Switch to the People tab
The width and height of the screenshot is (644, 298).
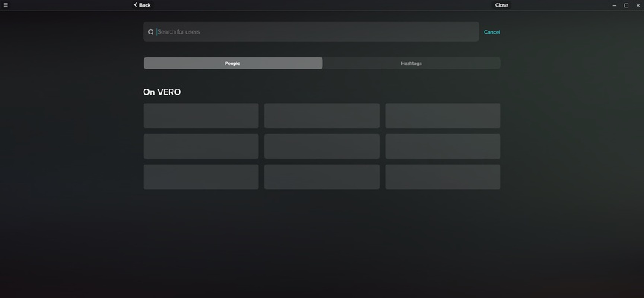pyautogui.click(x=233, y=63)
